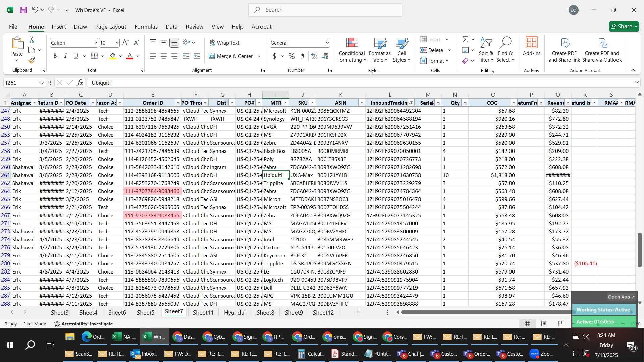Open the font size dropdown
Screen dimensions: 644x362
coord(117,43)
